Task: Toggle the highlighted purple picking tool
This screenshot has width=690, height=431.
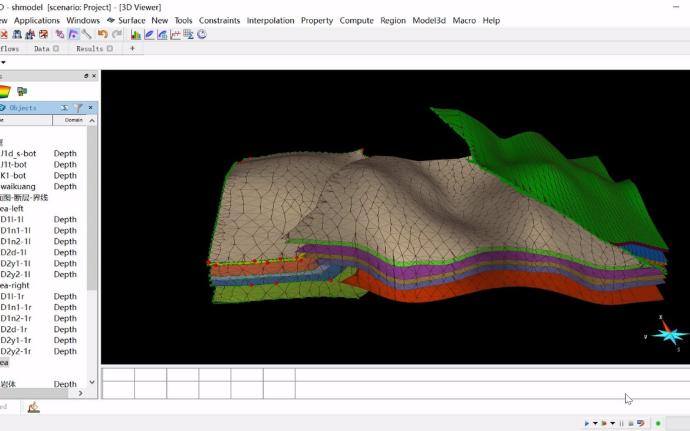Action: tap(73, 34)
